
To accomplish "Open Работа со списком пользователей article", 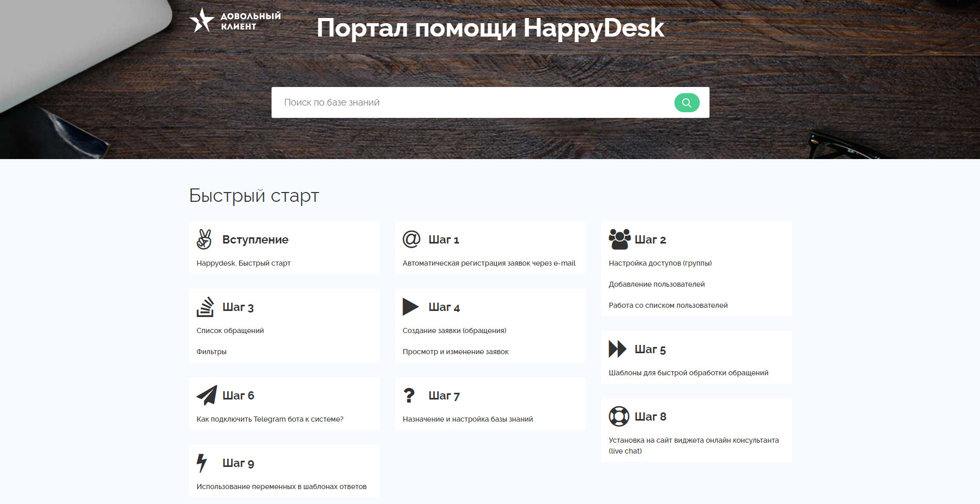I will click(668, 305).
